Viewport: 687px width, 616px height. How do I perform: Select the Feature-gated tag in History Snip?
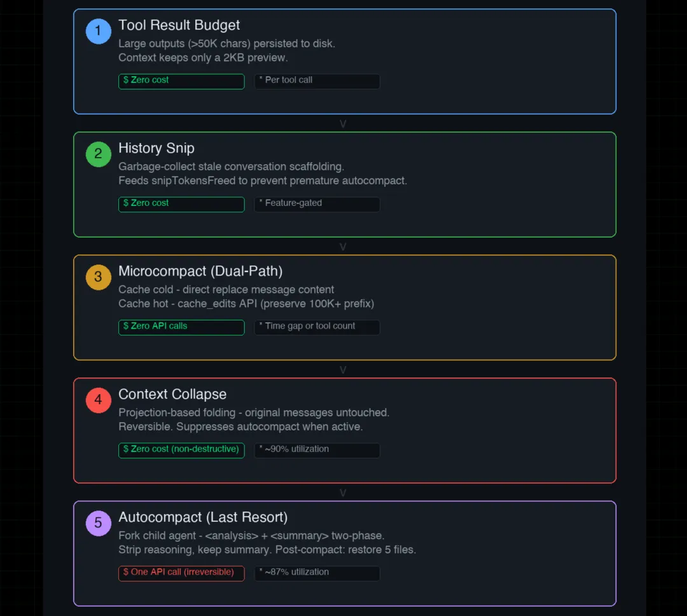317,203
